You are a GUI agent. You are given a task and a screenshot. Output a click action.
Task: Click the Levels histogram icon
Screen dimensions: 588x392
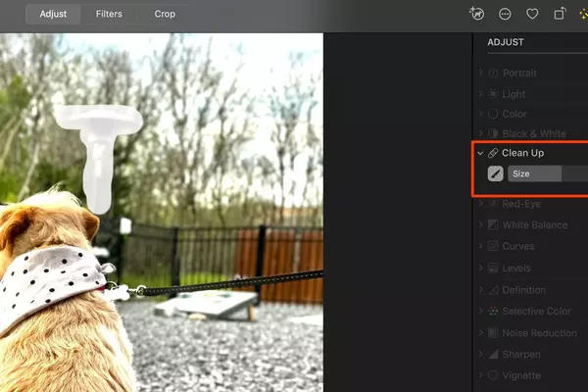coord(493,268)
